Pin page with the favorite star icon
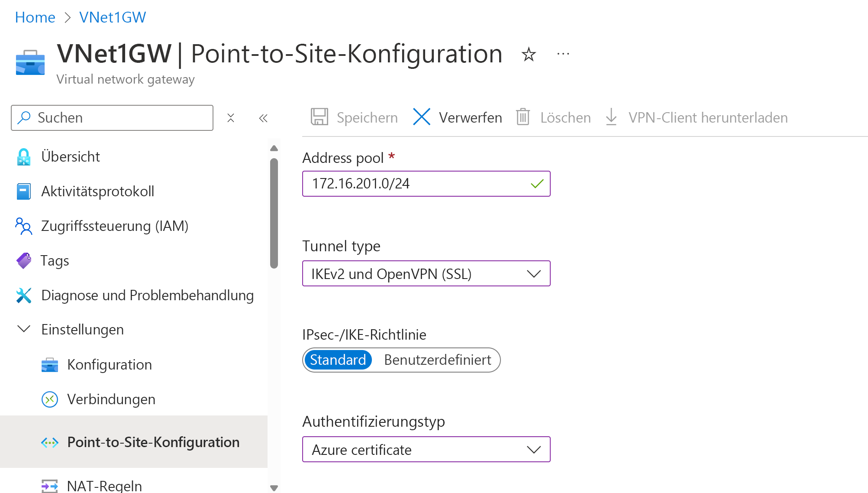This screenshot has height=493, width=868. pos(529,55)
